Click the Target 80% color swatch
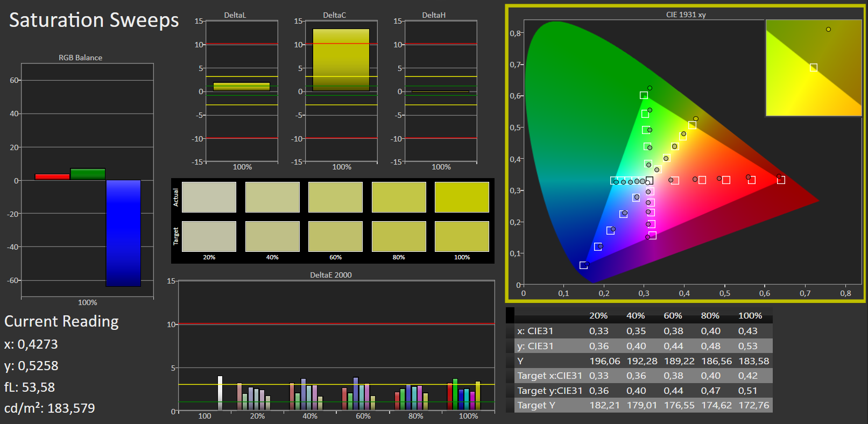868x424 pixels. click(399, 236)
